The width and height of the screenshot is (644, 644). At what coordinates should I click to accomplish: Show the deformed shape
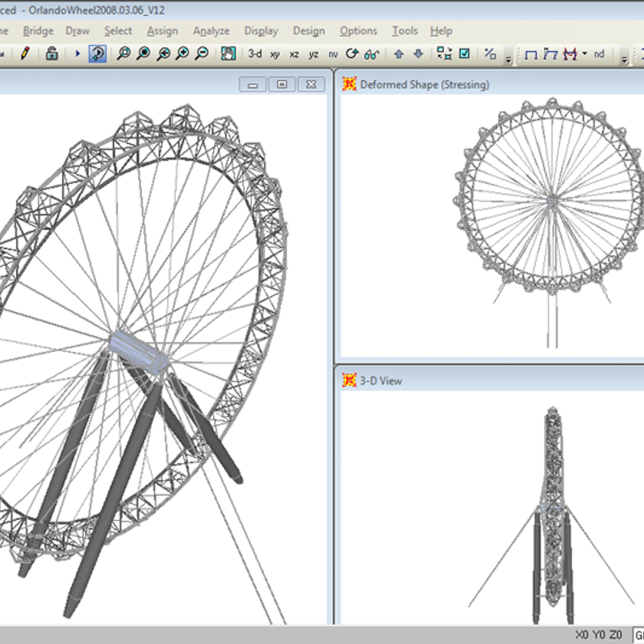pos(550,54)
